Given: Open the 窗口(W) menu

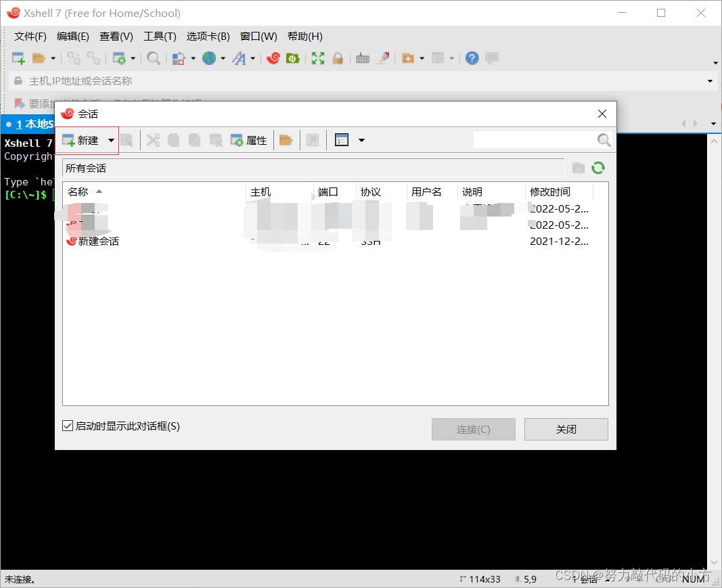Looking at the screenshot, I should pyautogui.click(x=258, y=37).
